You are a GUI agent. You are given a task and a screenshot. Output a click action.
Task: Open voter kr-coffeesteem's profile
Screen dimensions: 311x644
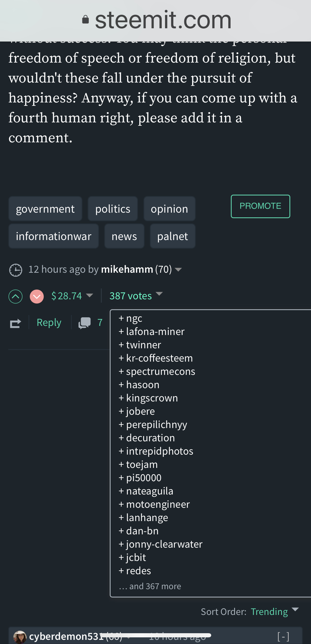pos(159,358)
